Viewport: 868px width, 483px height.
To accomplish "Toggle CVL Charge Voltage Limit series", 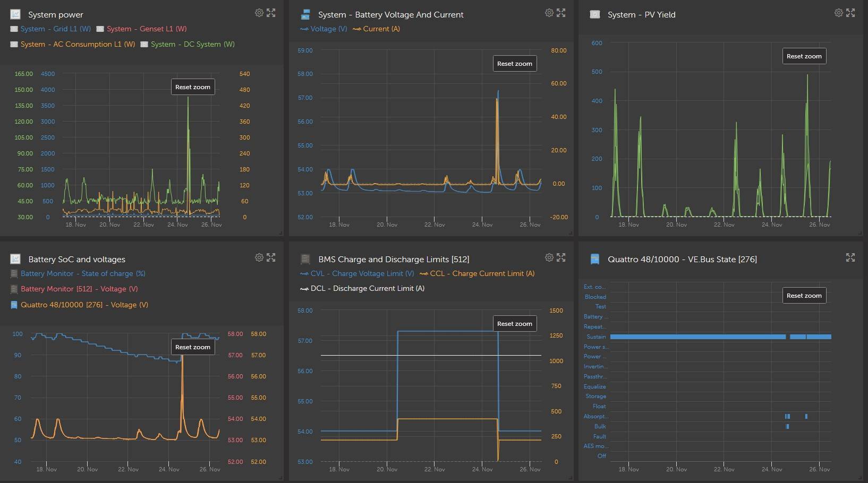I will pos(372,273).
